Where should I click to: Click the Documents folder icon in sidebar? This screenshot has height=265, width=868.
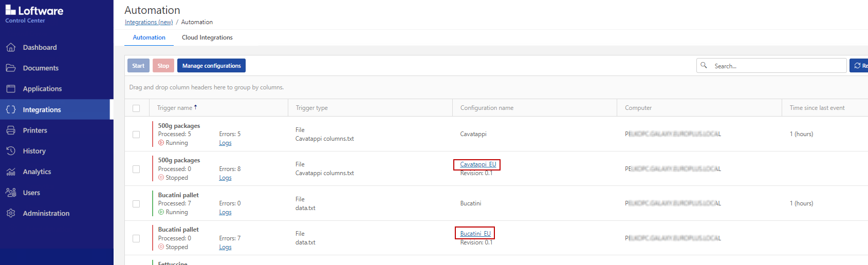coord(11,68)
